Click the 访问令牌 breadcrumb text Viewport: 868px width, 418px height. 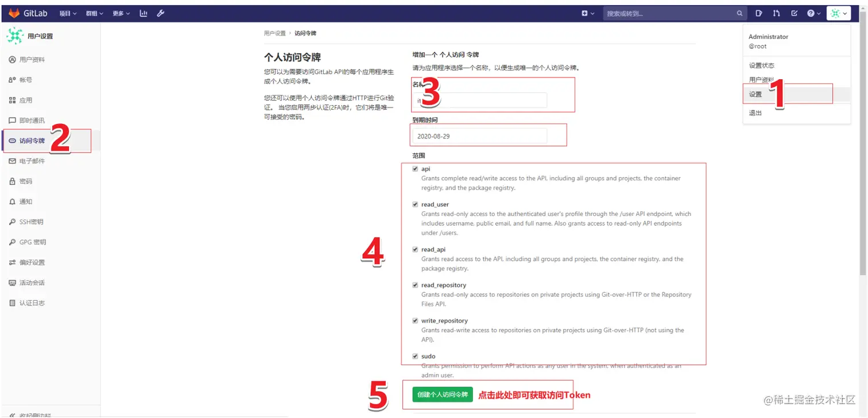[305, 33]
